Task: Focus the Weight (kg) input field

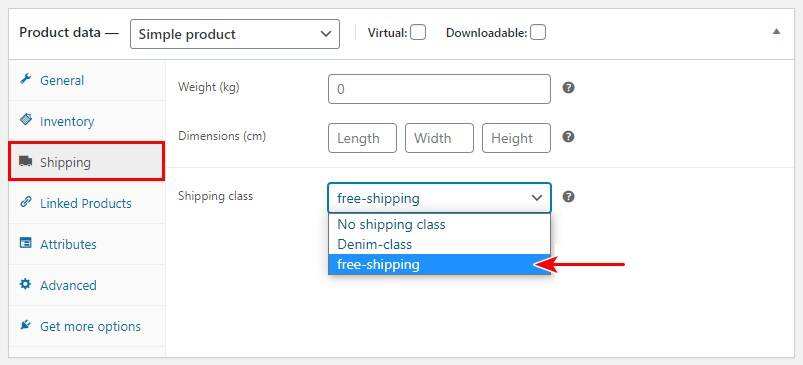Action: (439, 89)
